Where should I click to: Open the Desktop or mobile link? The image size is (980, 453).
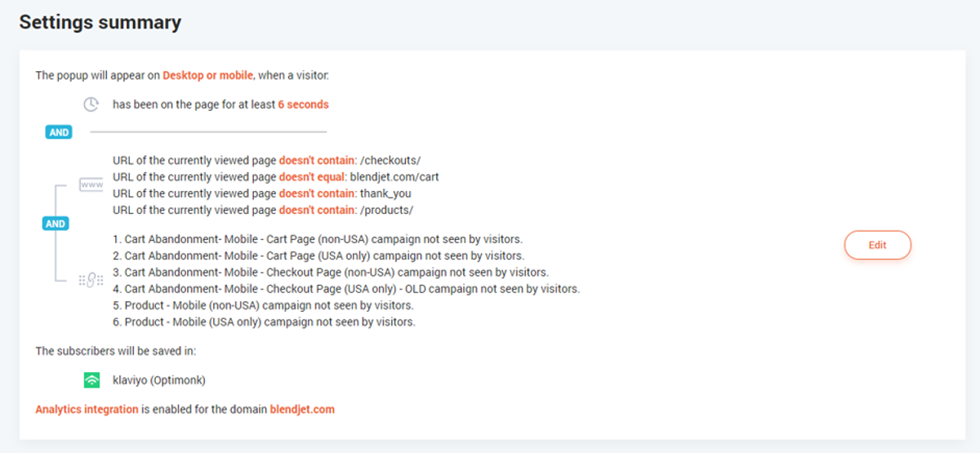pos(208,75)
